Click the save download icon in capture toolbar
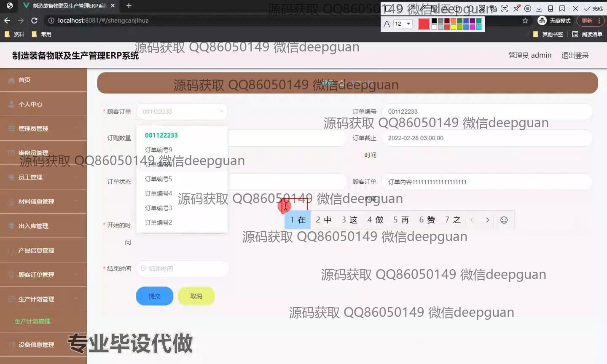This screenshot has width=607, height=364. tap(539, 8)
